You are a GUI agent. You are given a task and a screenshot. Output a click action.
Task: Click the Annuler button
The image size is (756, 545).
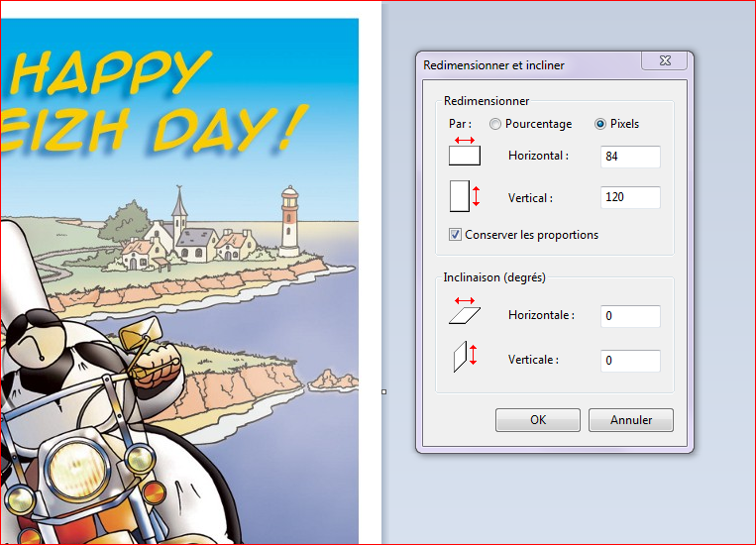(630, 420)
